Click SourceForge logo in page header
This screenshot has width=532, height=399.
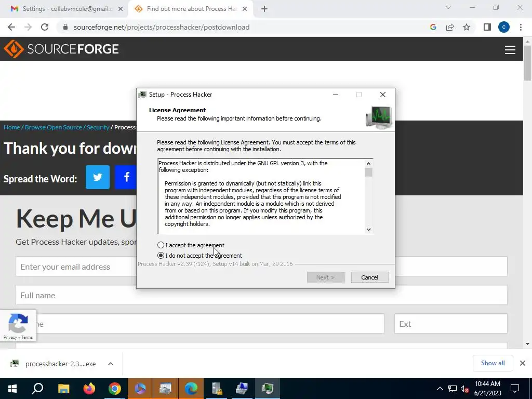pyautogui.click(x=61, y=49)
